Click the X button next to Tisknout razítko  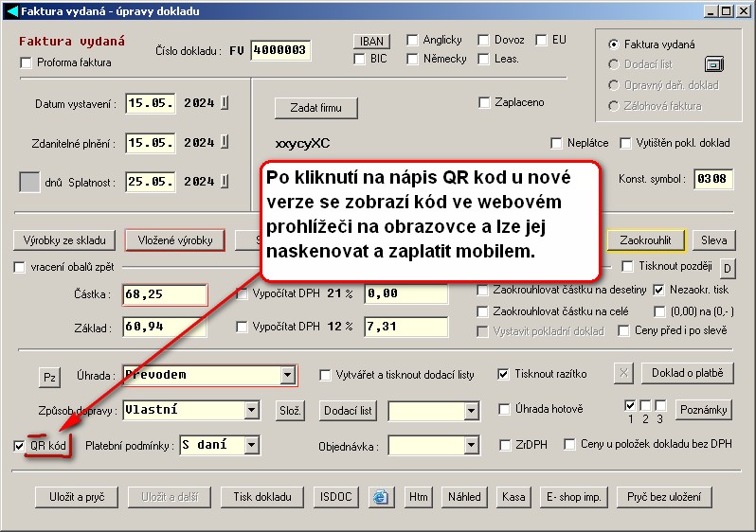pyautogui.click(x=622, y=373)
